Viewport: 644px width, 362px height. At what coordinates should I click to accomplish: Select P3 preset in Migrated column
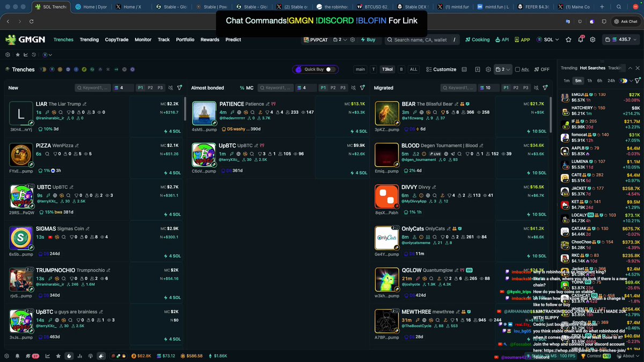click(x=525, y=87)
